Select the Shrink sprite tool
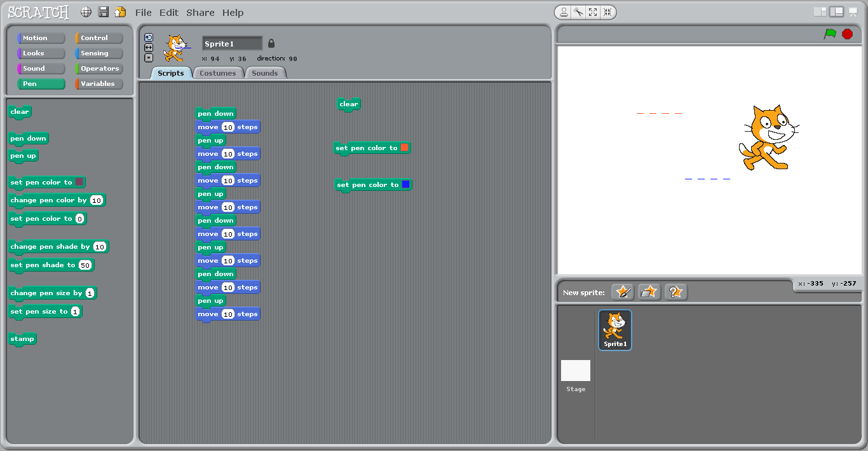The height and width of the screenshot is (451, 868). 607,12
